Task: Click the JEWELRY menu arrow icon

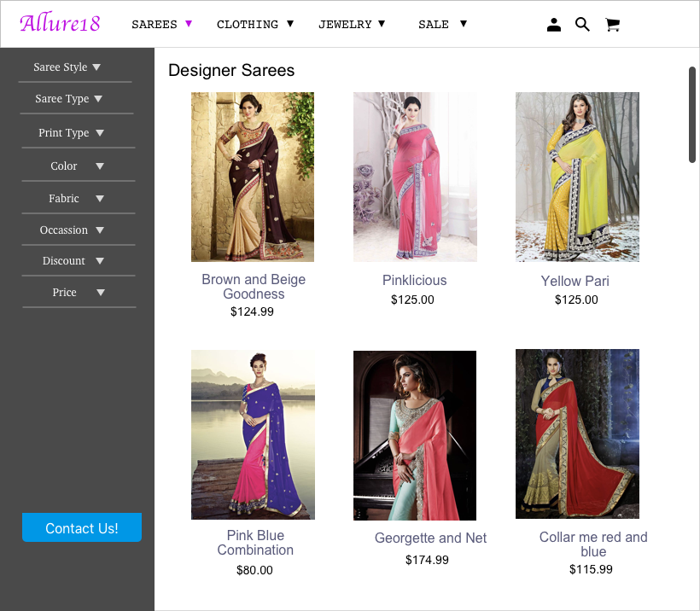Action: tap(382, 23)
